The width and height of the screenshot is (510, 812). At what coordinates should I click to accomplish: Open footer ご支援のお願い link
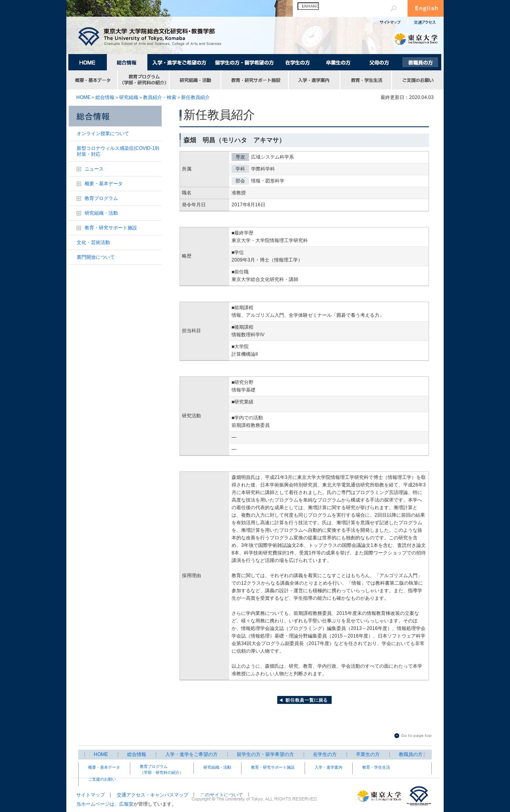click(102, 779)
